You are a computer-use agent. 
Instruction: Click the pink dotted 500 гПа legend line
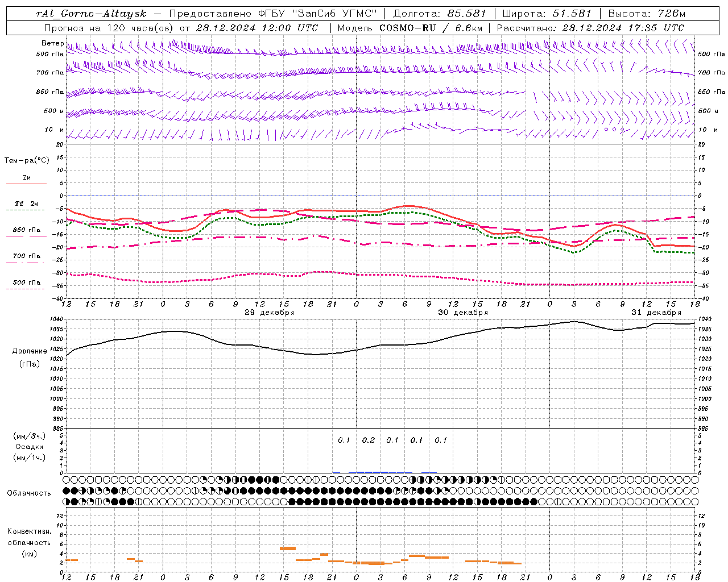tap(26, 289)
